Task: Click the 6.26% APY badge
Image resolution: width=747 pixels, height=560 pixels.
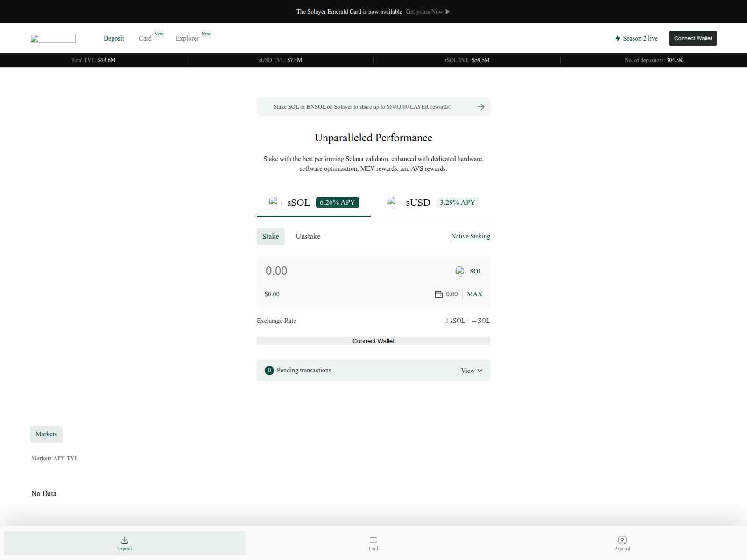Action: 338,203
